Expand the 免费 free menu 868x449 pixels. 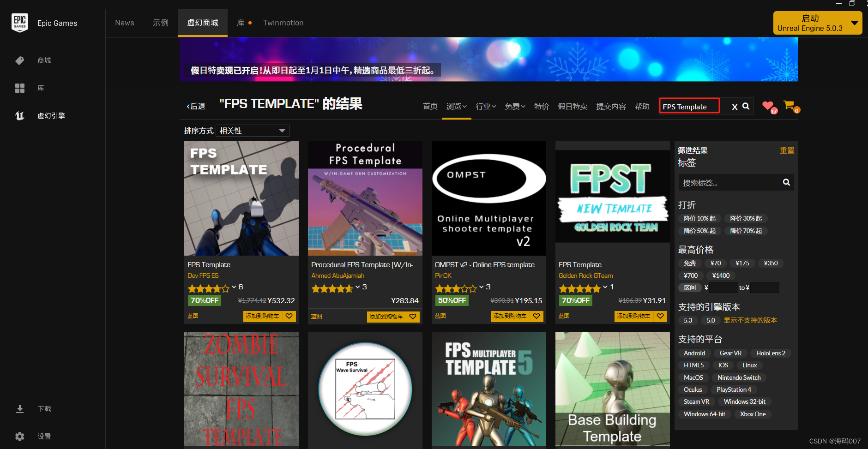pos(515,107)
